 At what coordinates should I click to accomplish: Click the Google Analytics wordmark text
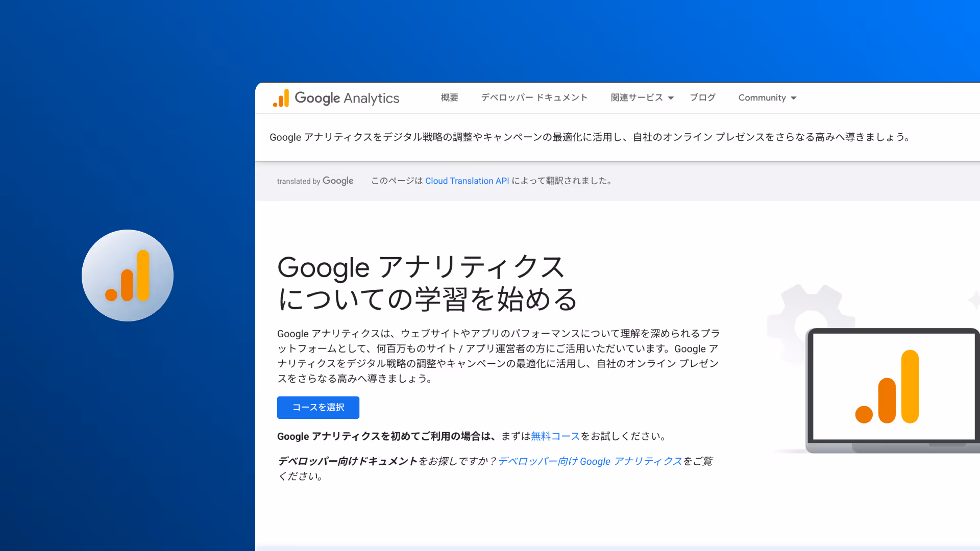coord(347,98)
